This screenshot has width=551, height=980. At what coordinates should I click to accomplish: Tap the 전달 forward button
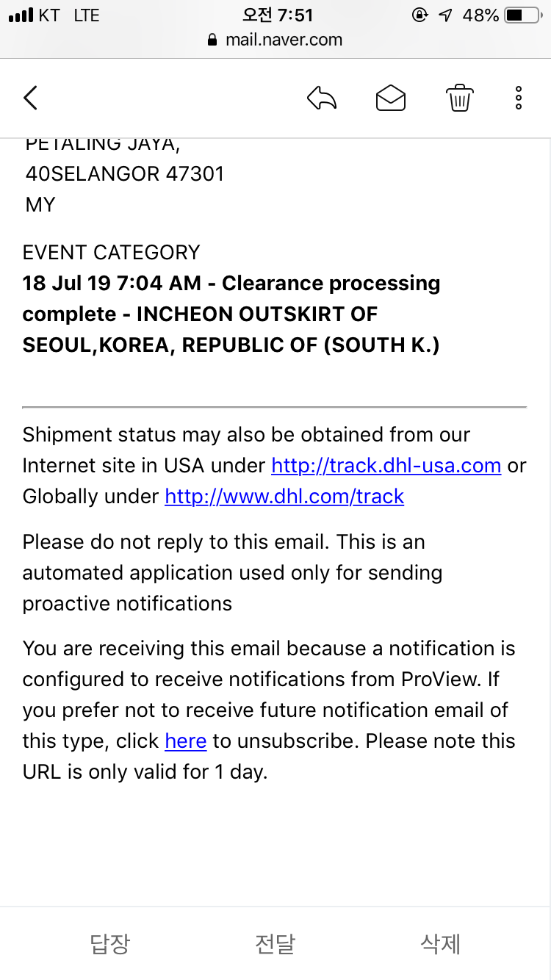[275, 943]
